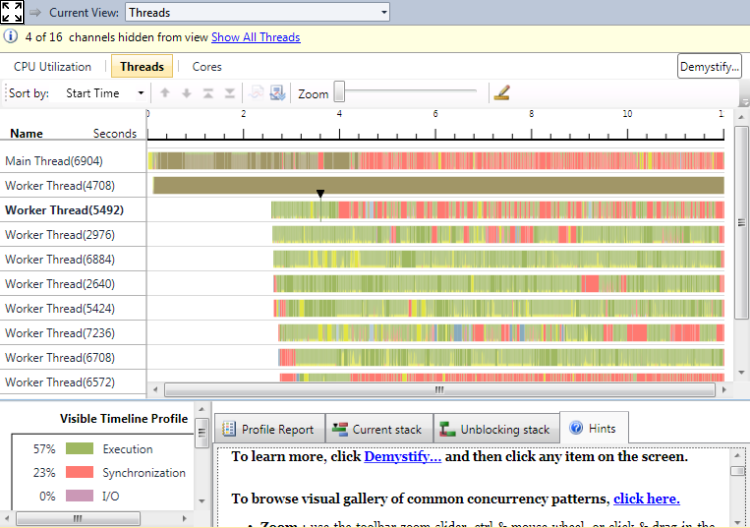
Task: Click the info icon in the yellow bar
Action: click(11, 36)
